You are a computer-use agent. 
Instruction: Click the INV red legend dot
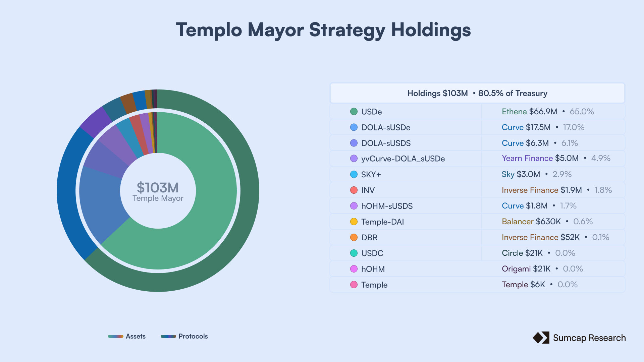coord(354,190)
